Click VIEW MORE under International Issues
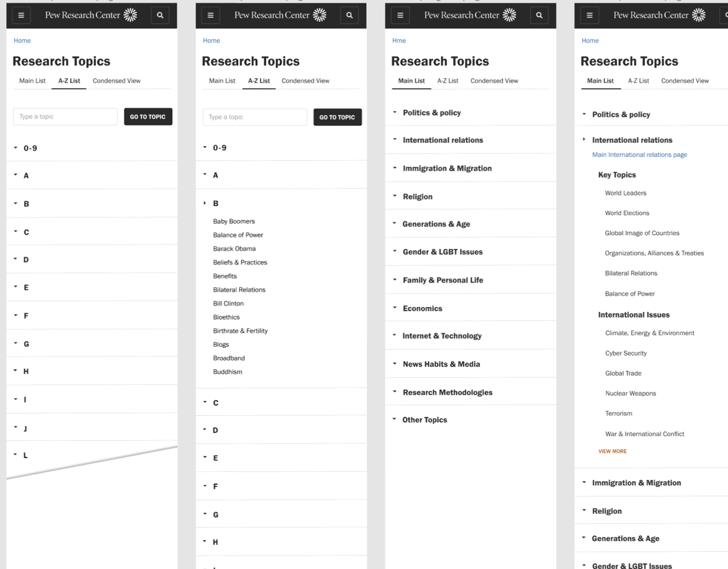 coord(612,451)
